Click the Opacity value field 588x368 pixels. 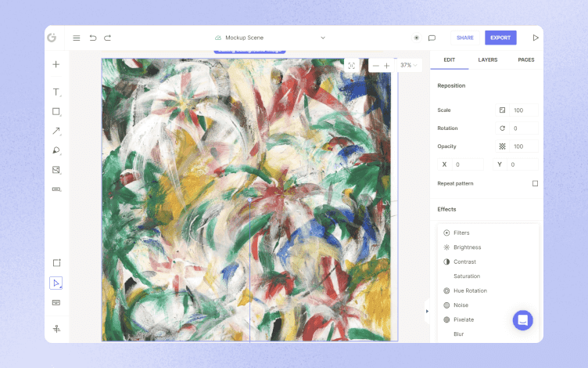pos(524,146)
